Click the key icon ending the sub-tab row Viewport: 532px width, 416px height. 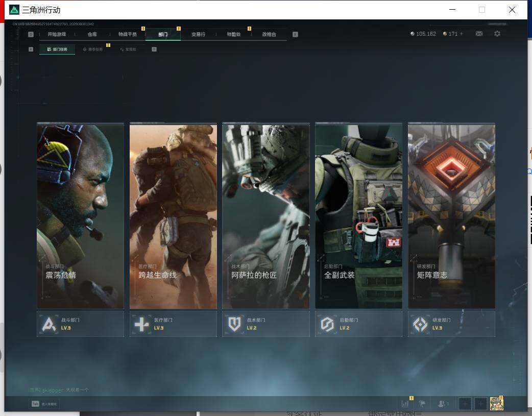[x=154, y=49]
